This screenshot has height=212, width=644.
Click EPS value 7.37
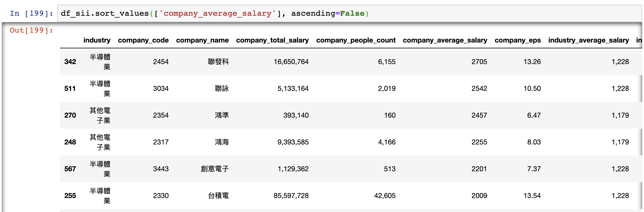(x=534, y=169)
